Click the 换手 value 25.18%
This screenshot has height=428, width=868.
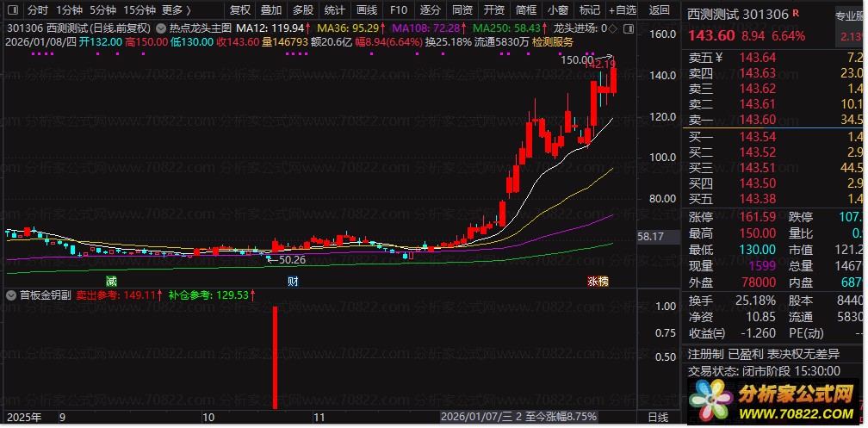coord(756,301)
